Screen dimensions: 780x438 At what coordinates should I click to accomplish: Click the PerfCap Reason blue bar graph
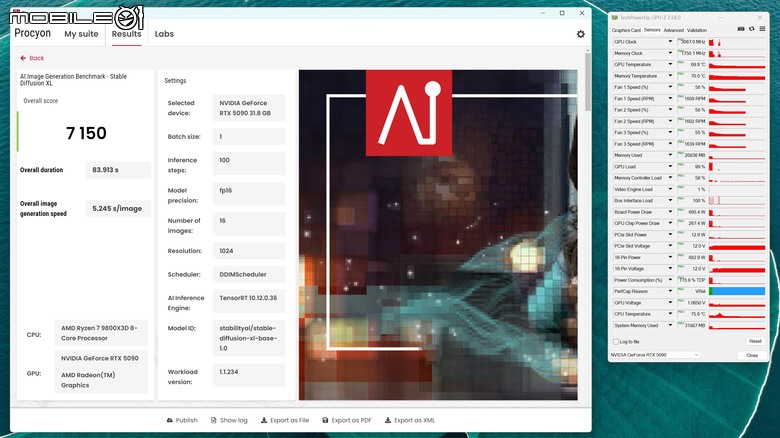pos(737,291)
